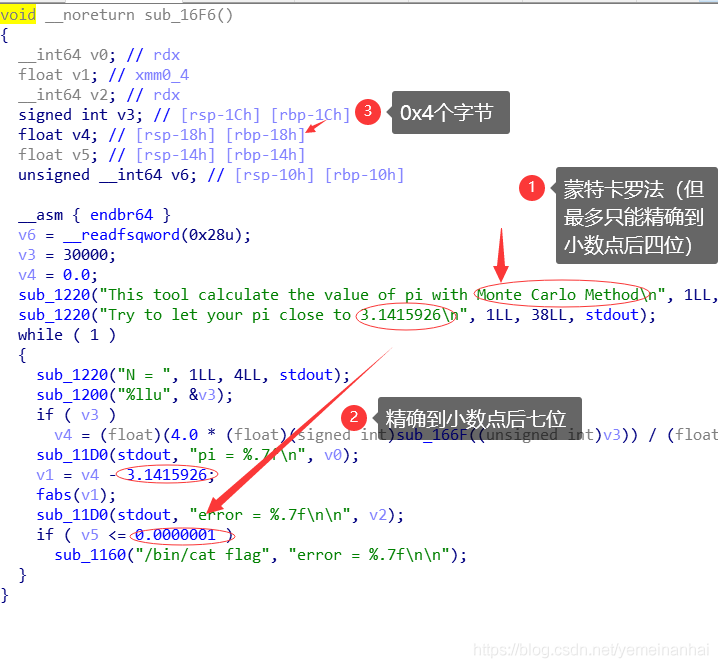Image resolution: width=718 pixels, height=668 pixels.
Task: Select v2 in the __int64 v2 declaration
Action: [99, 95]
